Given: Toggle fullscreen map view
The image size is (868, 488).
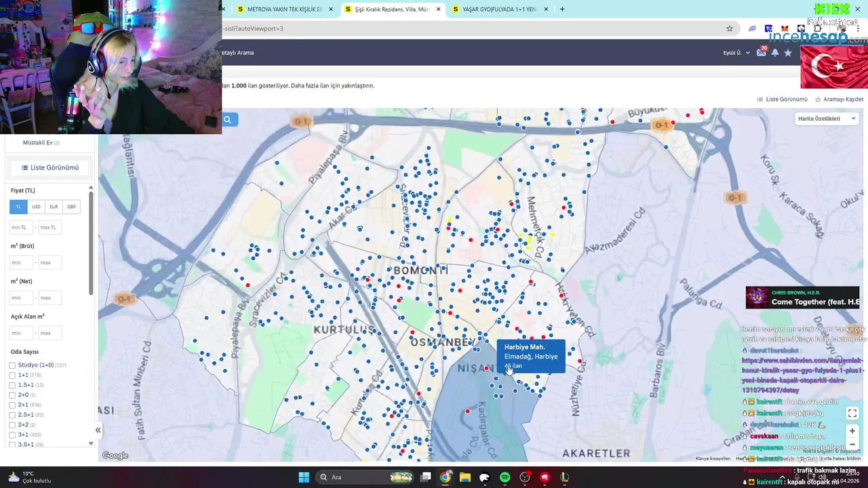Looking at the screenshot, I should point(852,413).
